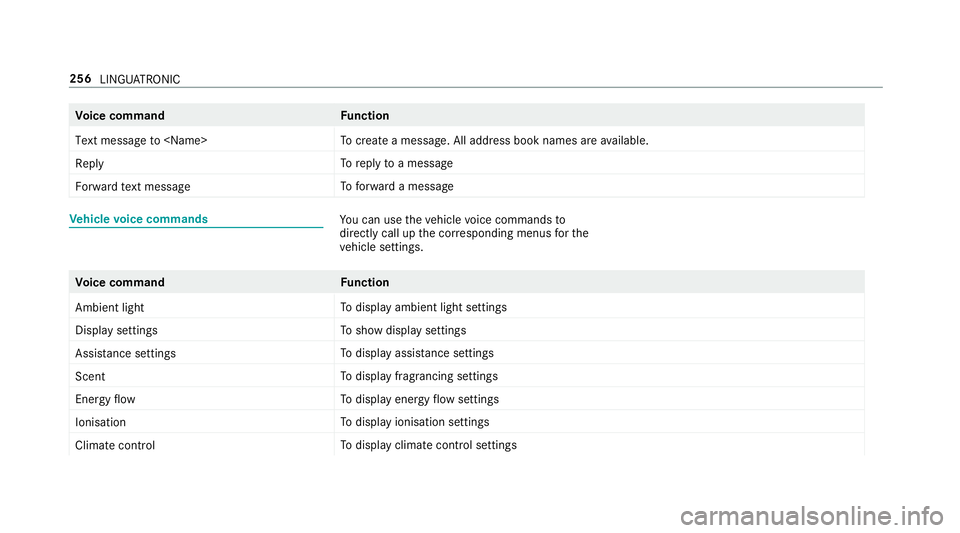Select the Scent voice command
The height and width of the screenshot is (533, 960).
[x=90, y=376]
